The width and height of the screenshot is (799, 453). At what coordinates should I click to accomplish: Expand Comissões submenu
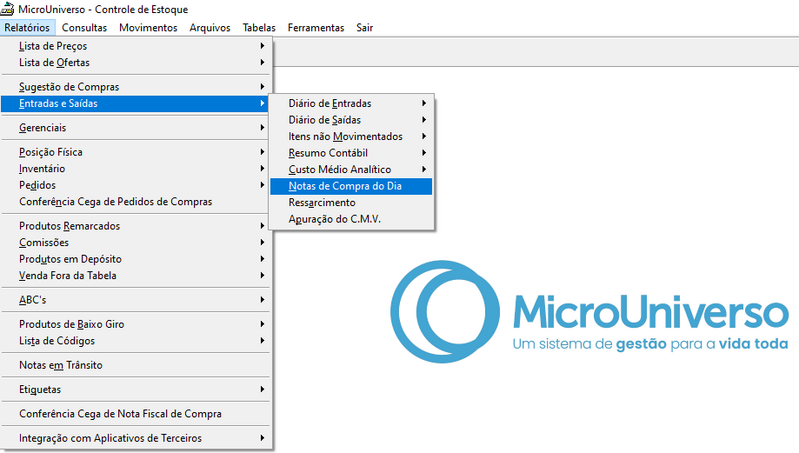[135, 242]
